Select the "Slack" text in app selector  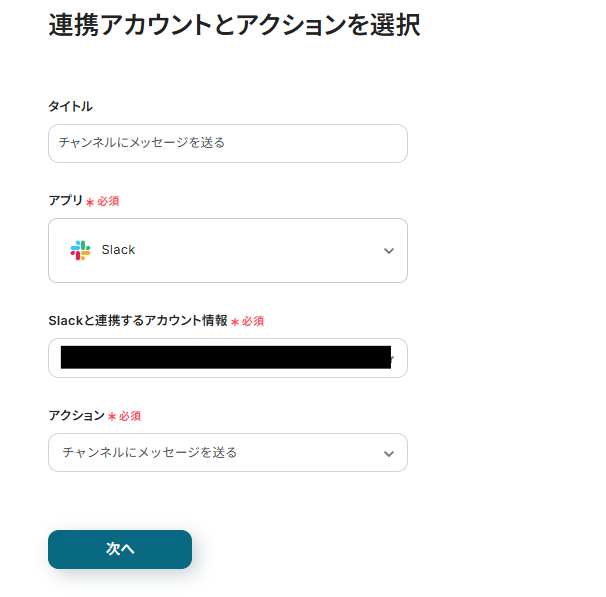pyautogui.click(x=118, y=250)
